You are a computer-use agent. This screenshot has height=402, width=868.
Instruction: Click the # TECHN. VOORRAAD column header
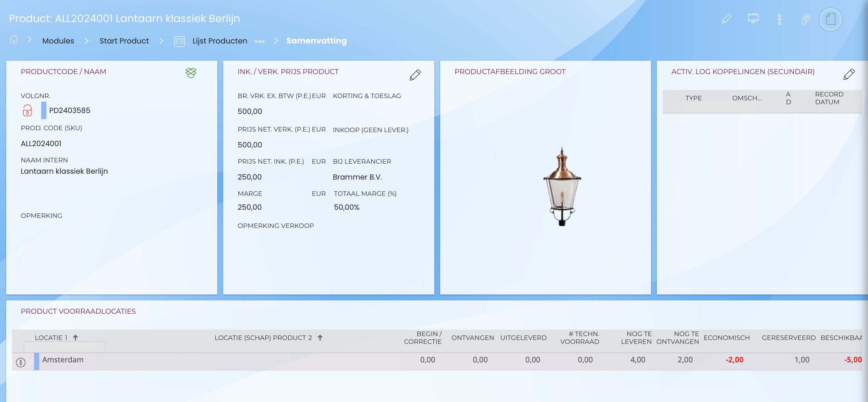[x=580, y=338]
